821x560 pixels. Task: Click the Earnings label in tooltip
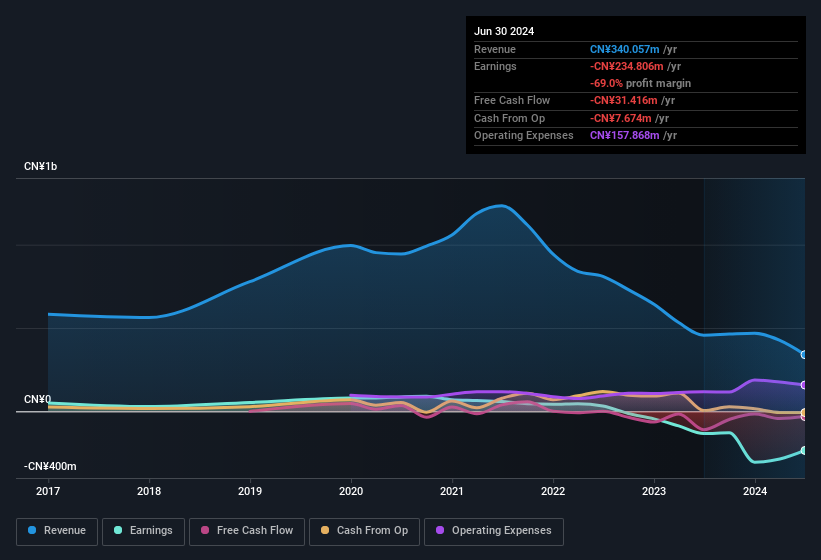point(495,66)
